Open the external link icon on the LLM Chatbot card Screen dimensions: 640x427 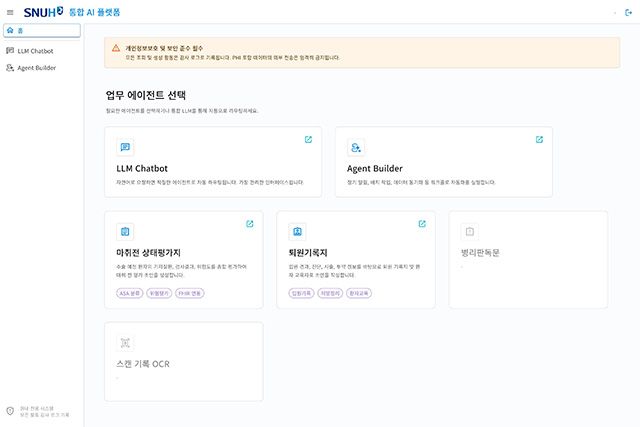pyautogui.click(x=309, y=140)
